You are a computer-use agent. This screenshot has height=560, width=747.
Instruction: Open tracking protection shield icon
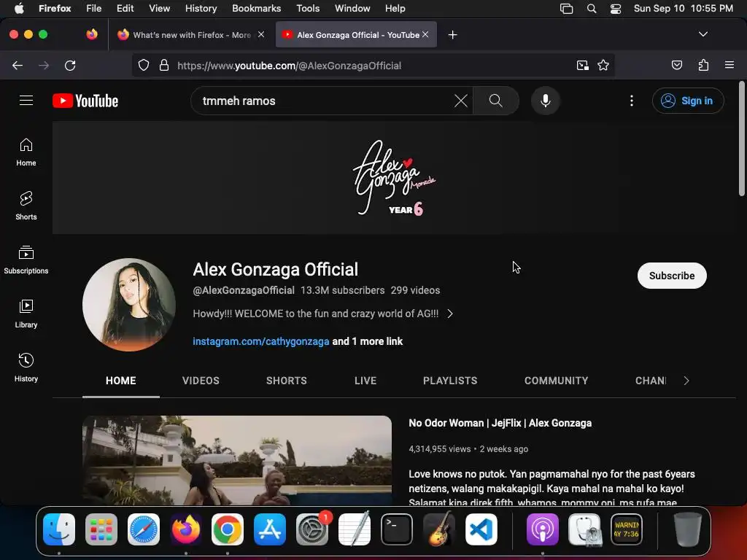[x=144, y=66]
